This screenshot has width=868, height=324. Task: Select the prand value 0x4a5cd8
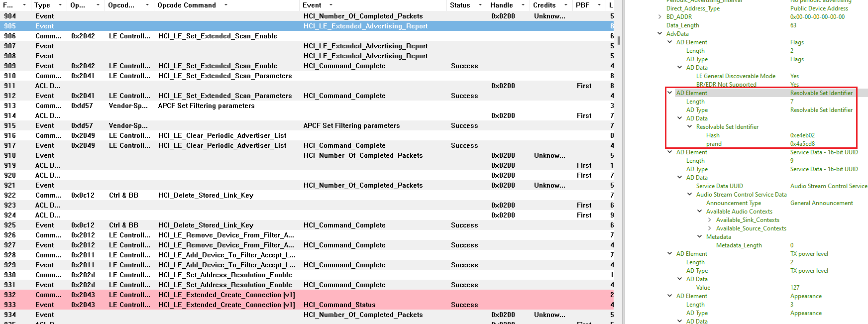[x=802, y=144]
